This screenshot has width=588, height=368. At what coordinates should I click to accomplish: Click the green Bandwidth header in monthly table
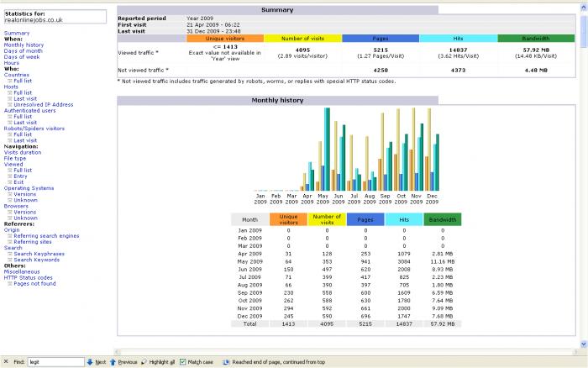click(442, 219)
